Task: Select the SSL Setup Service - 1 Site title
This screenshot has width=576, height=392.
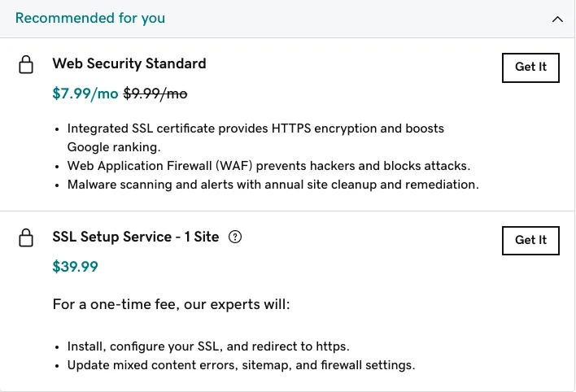Action: tap(136, 237)
